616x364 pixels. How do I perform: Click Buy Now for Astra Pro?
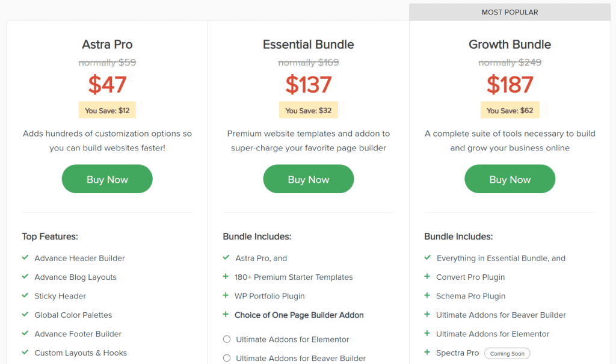(107, 179)
